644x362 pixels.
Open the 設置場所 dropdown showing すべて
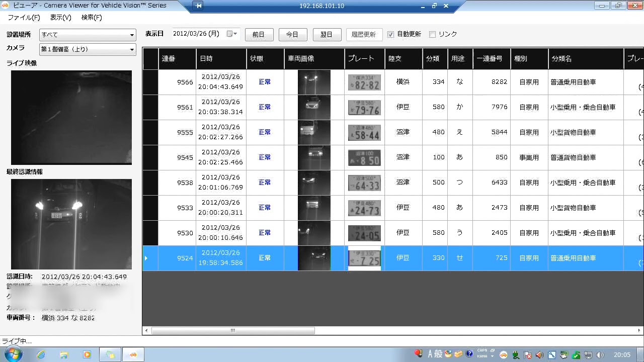[x=88, y=35]
